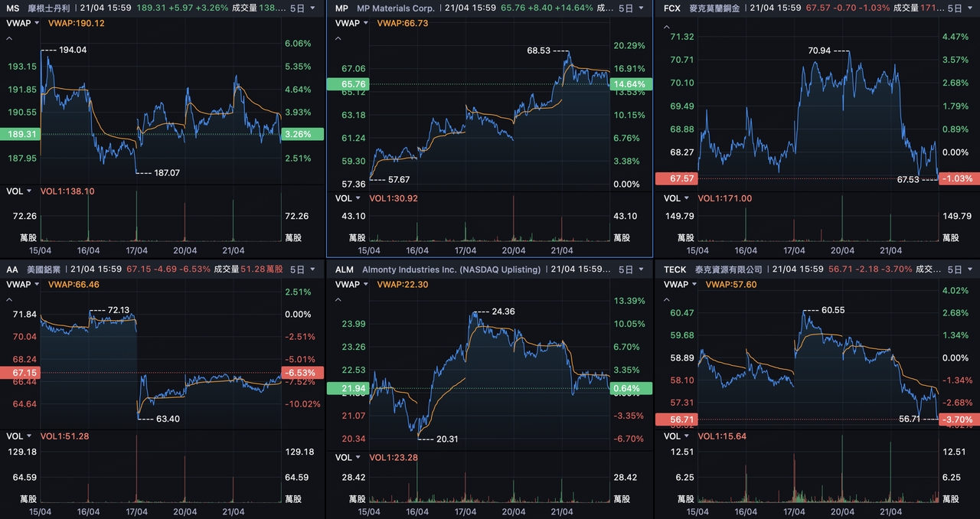Expand the VWAP indicator menu in the MS chart

24,23
